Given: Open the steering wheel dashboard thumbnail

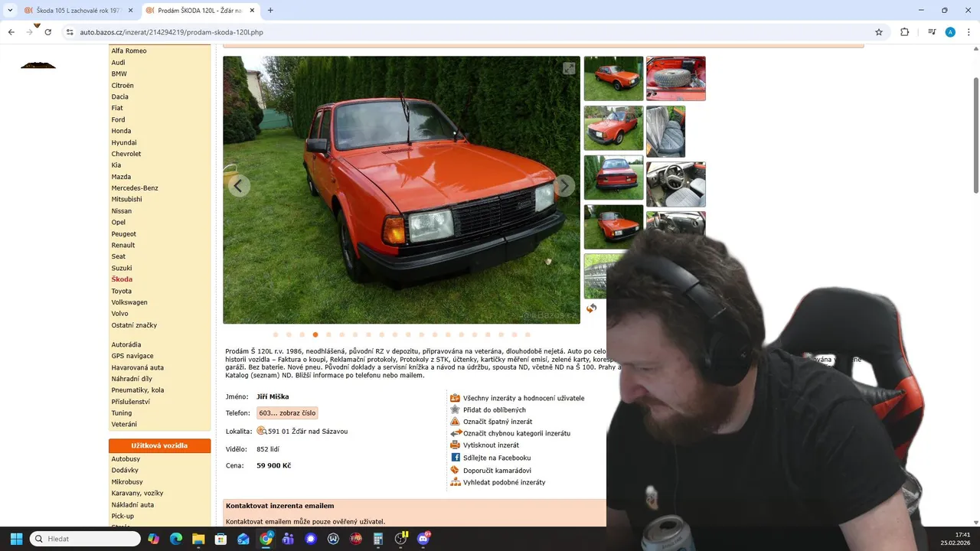Looking at the screenshot, I should pos(675,184).
